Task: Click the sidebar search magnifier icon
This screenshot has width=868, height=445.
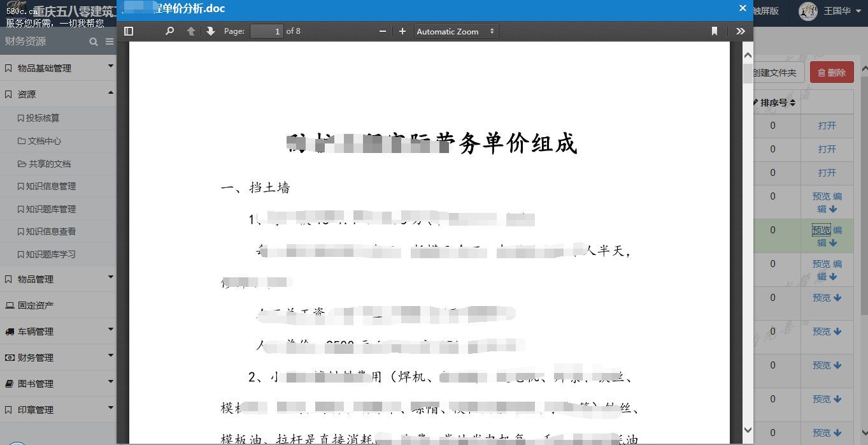Action: (x=94, y=42)
